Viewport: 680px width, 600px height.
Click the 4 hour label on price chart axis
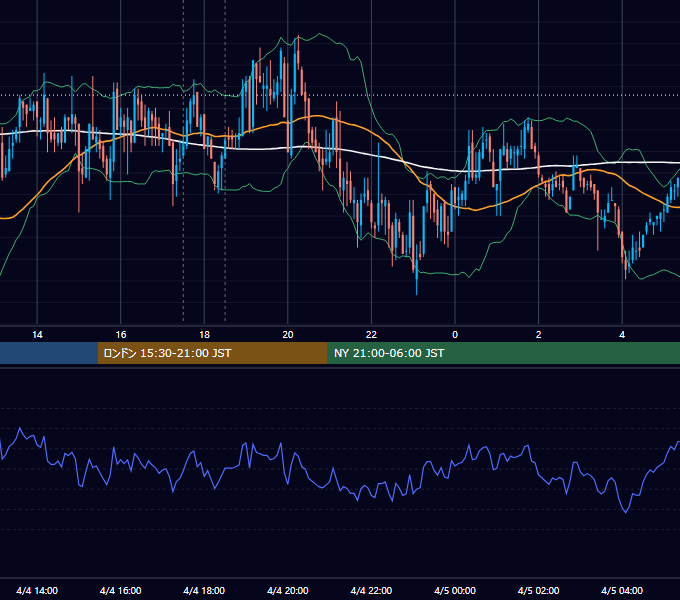[x=622, y=335]
